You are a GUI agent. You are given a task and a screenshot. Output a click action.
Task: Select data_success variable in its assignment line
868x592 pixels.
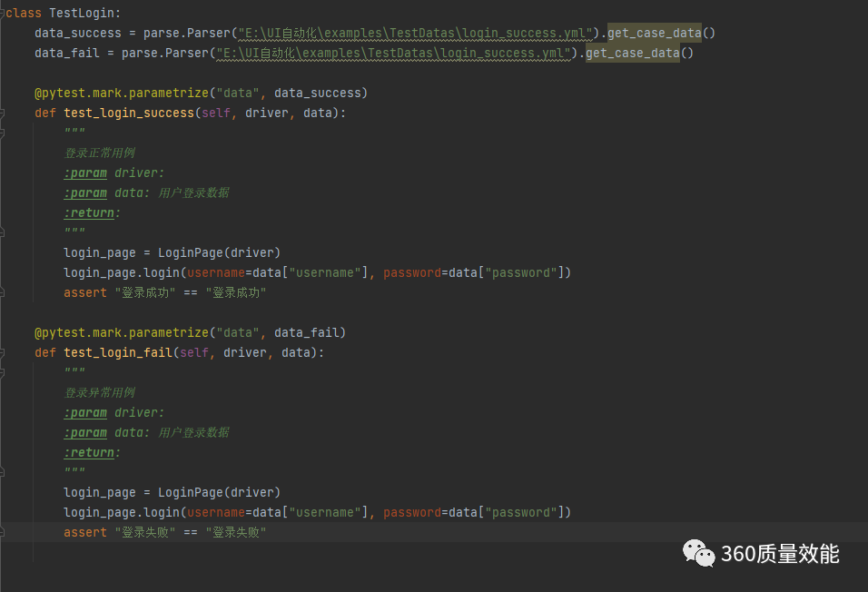point(78,34)
